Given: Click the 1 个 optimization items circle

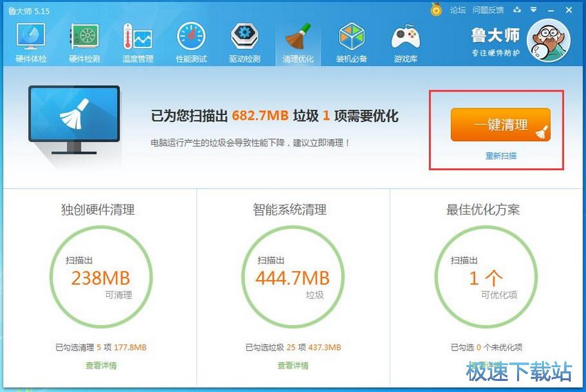Looking at the screenshot, I should click(x=486, y=277).
